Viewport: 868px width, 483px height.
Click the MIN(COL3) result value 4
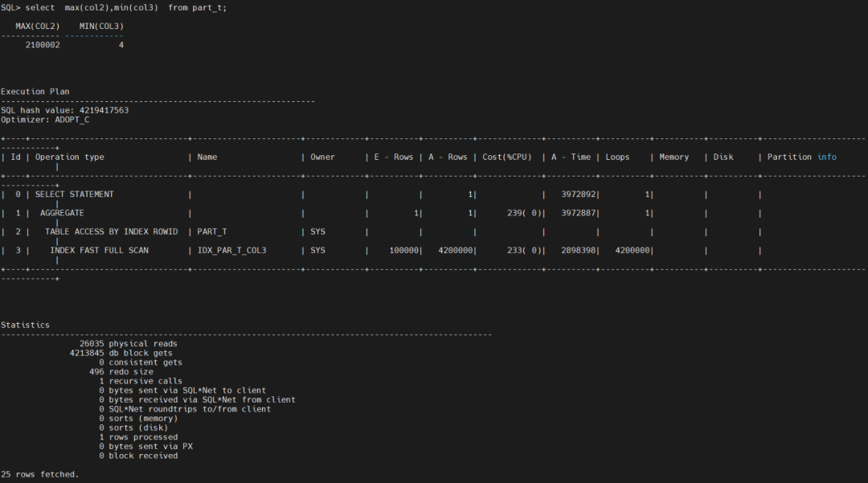[121, 45]
